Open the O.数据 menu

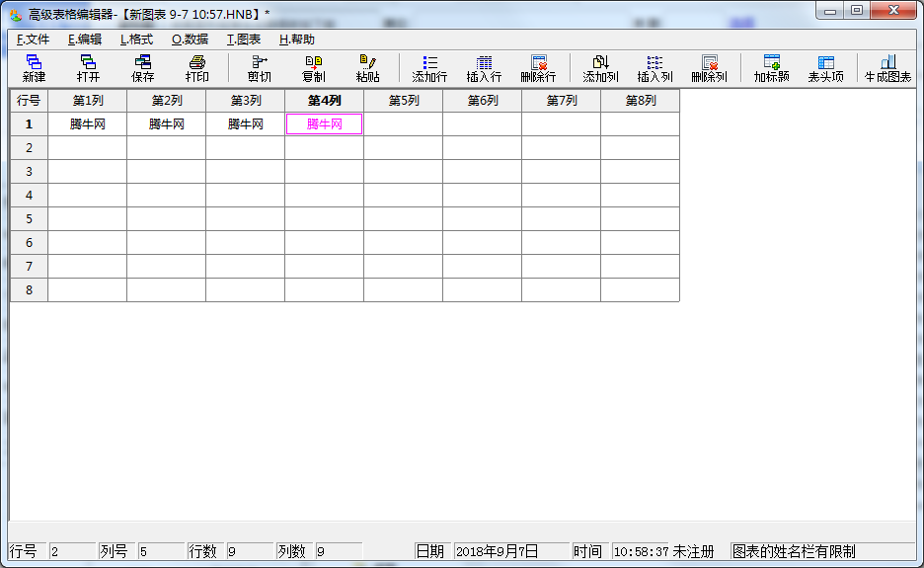[190, 40]
